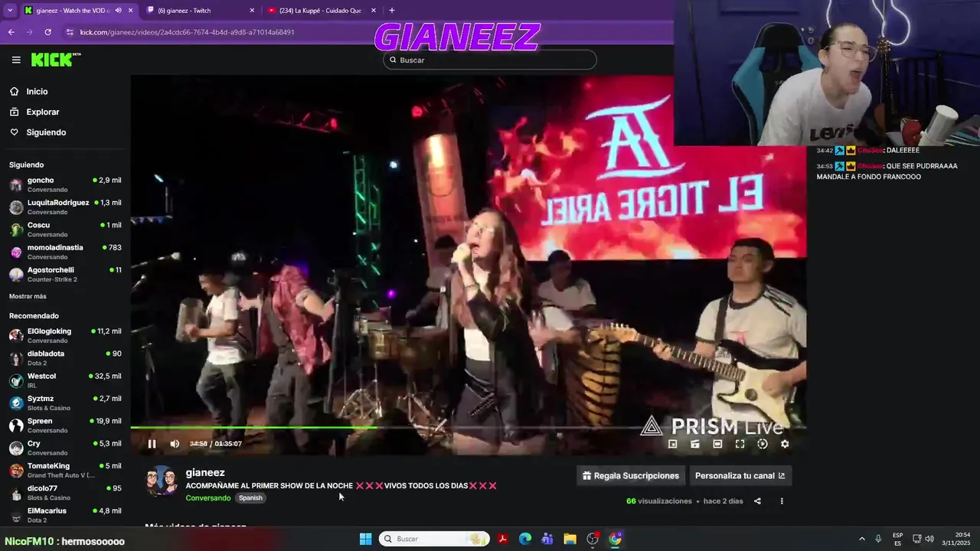Open Microsoft Teams from the taskbar

pyautogui.click(x=547, y=539)
